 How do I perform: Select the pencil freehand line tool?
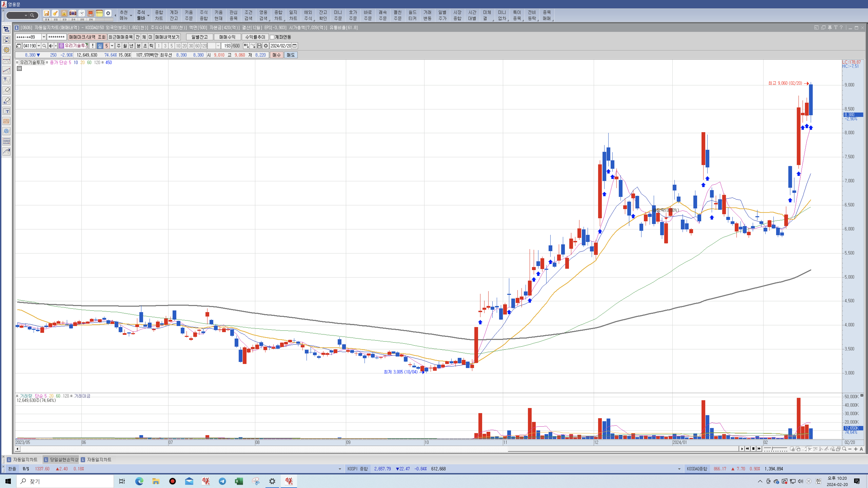point(6,151)
